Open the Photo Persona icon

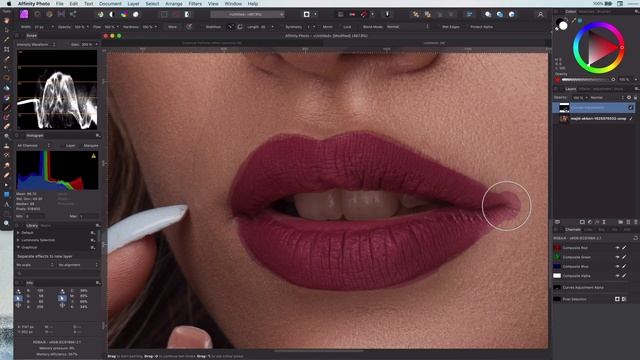click(x=24, y=14)
